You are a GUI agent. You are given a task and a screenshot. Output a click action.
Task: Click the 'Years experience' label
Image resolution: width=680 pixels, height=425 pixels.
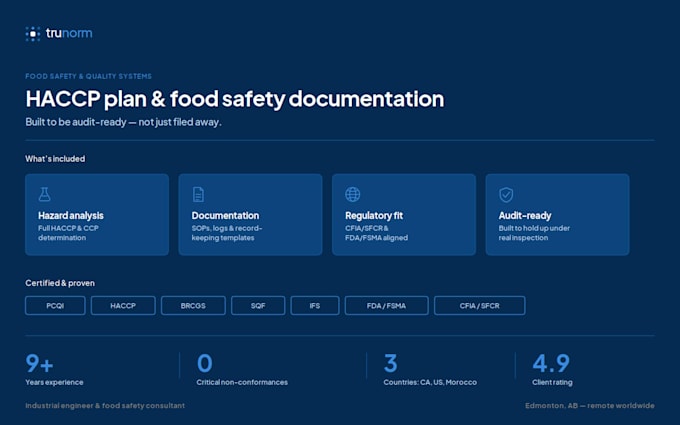tap(54, 382)
